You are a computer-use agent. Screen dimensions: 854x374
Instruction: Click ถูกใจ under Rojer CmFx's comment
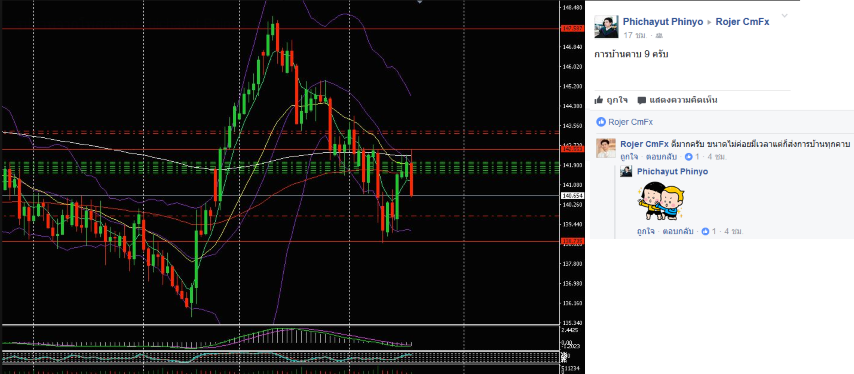[629, 157]
